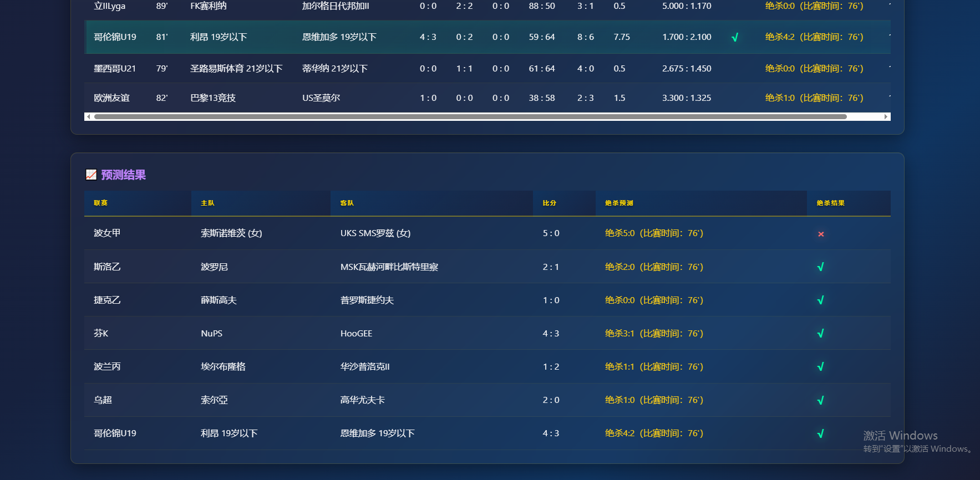The width and height of the screenshot is (980, 480).
Task: Click the 预测结果 section heading
Action: coord(123,175)
